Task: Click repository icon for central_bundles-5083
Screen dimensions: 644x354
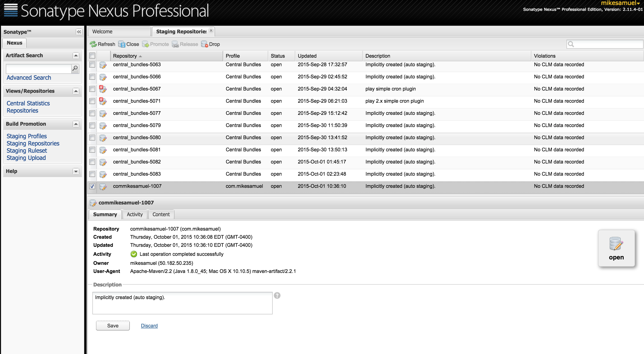Action: pyautogui.click(x=103, y=174)
